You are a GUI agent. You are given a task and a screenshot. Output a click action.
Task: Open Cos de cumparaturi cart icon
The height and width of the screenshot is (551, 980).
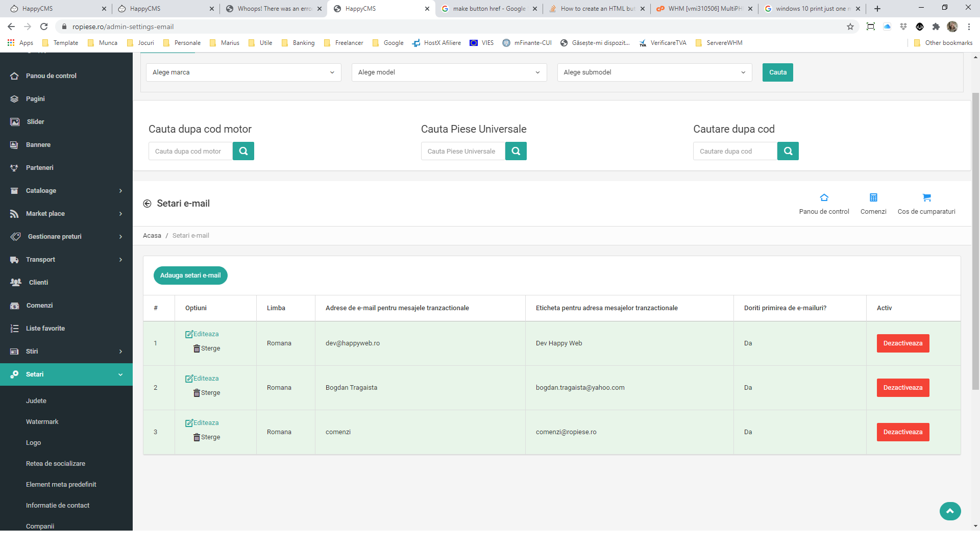[926, 197]
